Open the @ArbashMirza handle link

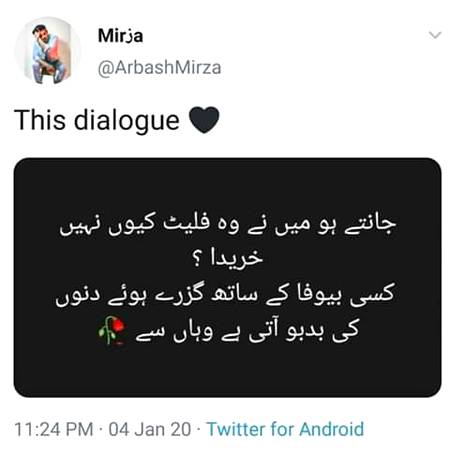[159, 68]
